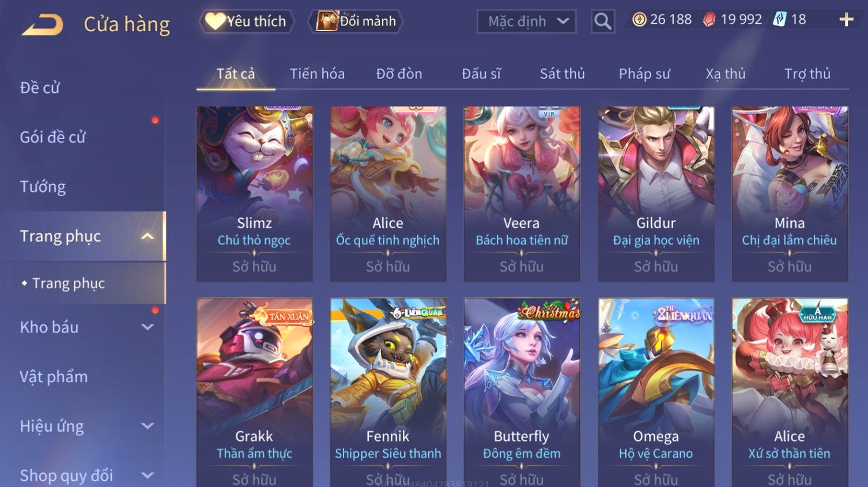Open the Mặc định sort dropdown

[526, 21]
